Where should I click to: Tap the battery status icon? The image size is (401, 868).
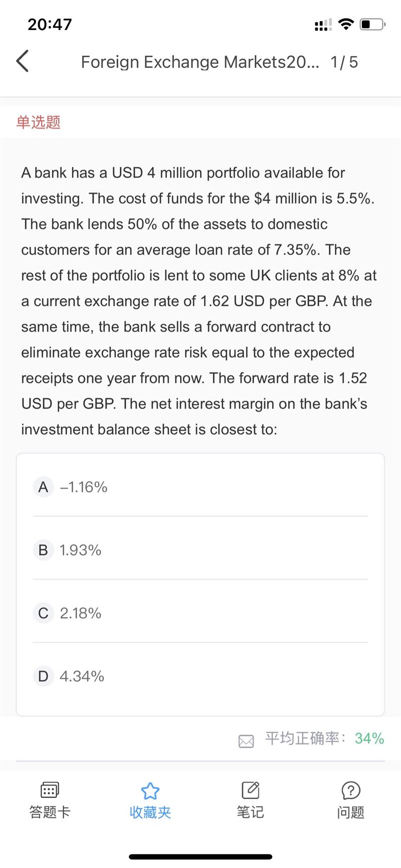click(372, 24)
